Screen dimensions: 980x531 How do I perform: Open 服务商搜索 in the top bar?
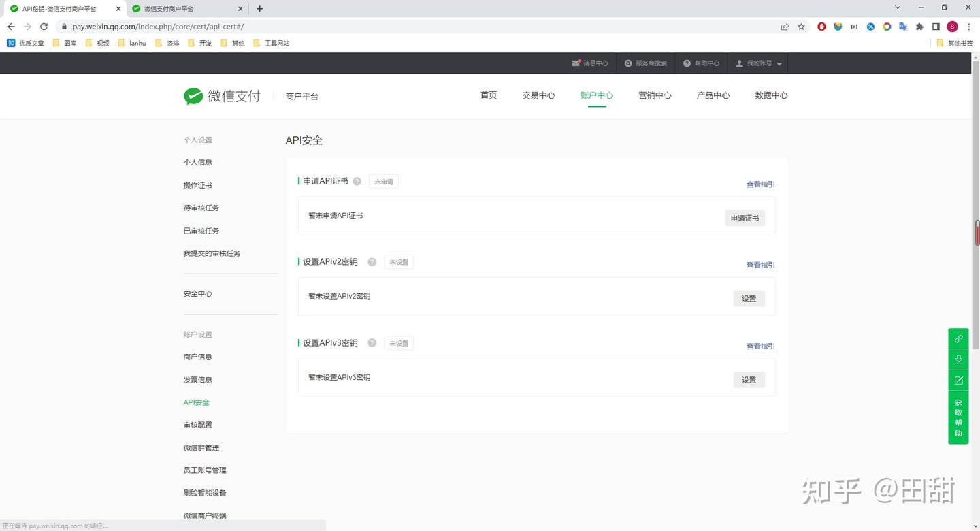pyautogui.click(x=646, y=63)
